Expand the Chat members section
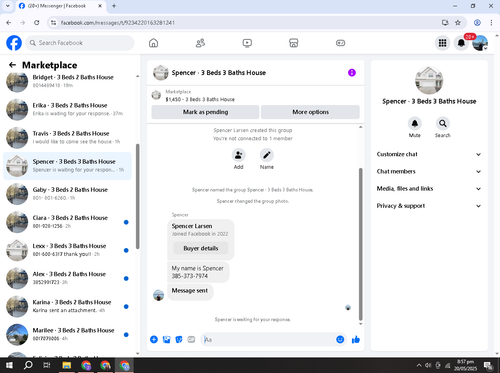Viewport: 500px width, 373px height. pyautogui.click(x=429, y=171)
